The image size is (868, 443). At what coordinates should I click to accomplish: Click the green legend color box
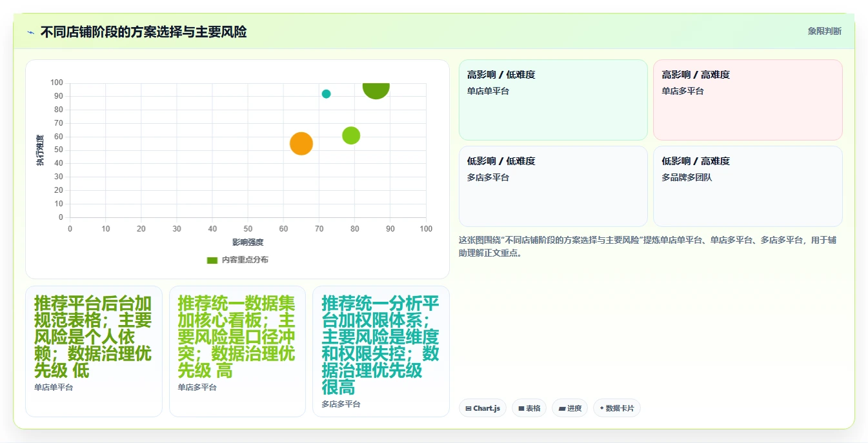point(212,260)
